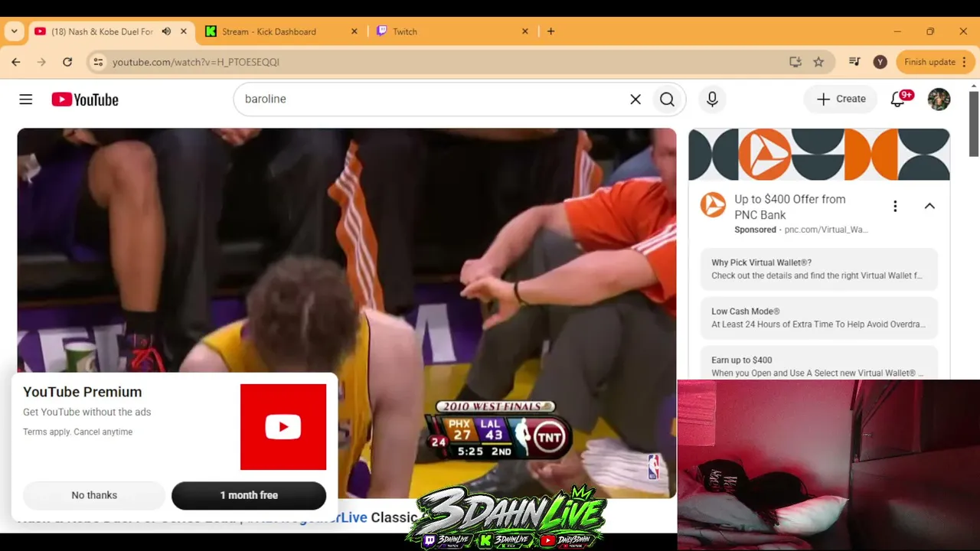Close the Kick Dashboard tab
The image size is (980, 551).
pos(354,31)
